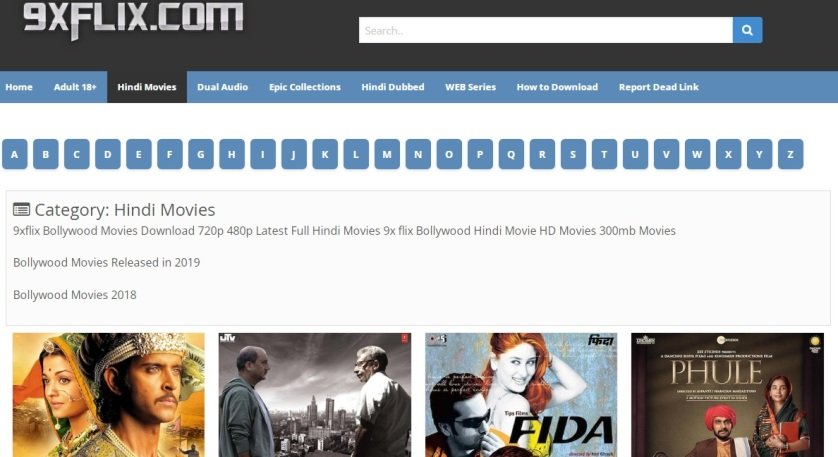
Task: Open the WEB Series menu
Action: coord(470,87)
